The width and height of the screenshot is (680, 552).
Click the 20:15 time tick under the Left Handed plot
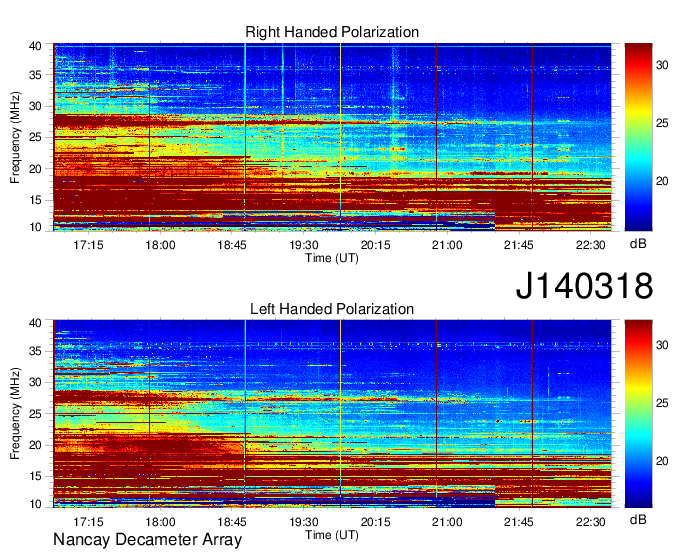[x=376, y=522]
